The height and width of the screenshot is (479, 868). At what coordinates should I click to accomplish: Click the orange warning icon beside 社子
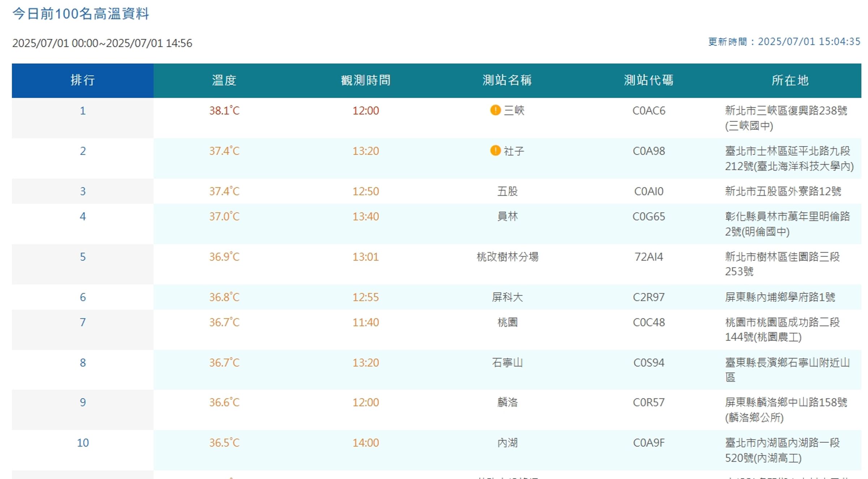[495, 150]
